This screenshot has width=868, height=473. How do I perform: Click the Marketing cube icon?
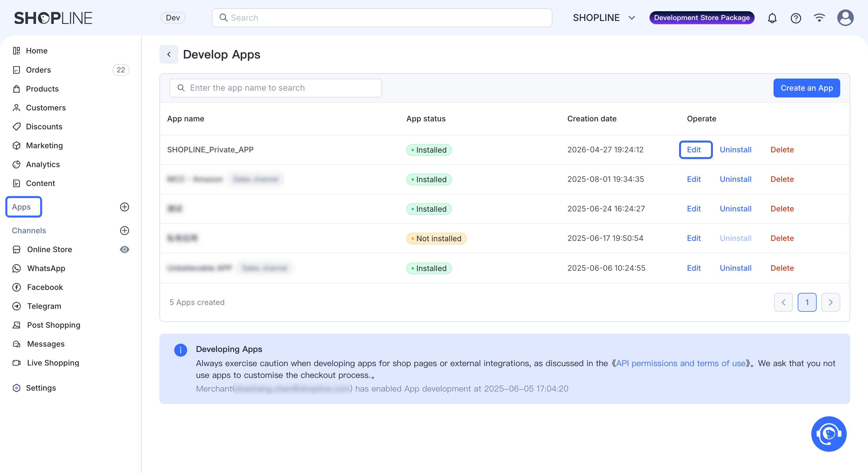[17, 145]
